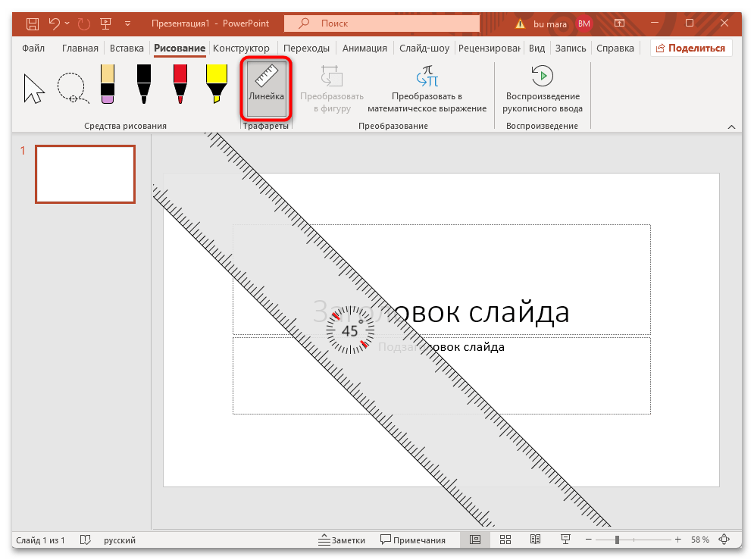The image size is (754, 560).
Task: Open Slide Show view from status bar
Action: click(x=565, y=540)
